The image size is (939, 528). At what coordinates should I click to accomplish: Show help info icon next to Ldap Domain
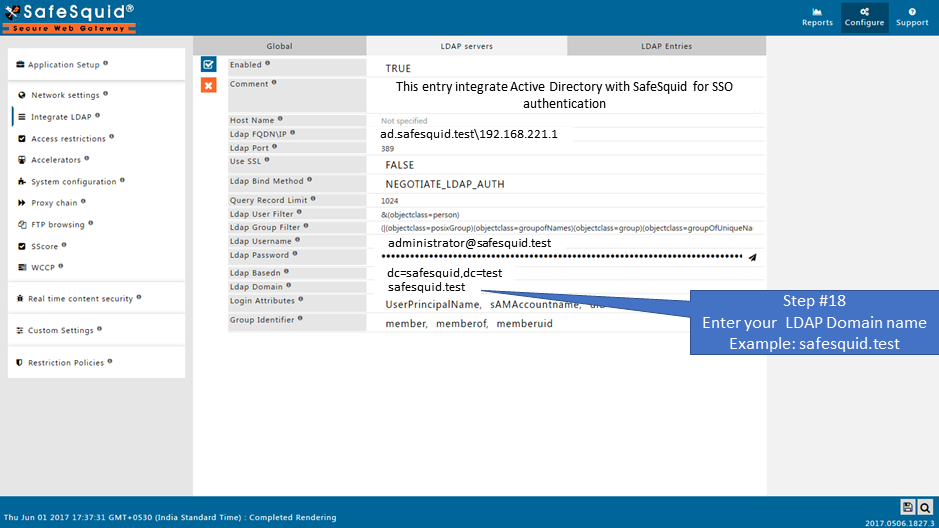289,286
